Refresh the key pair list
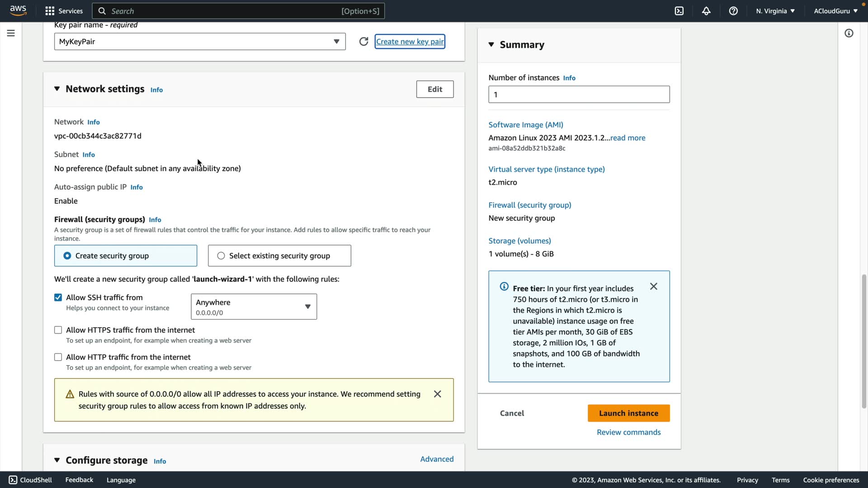Viewport: 868px width, 488px height. click(x=363, y=42)
